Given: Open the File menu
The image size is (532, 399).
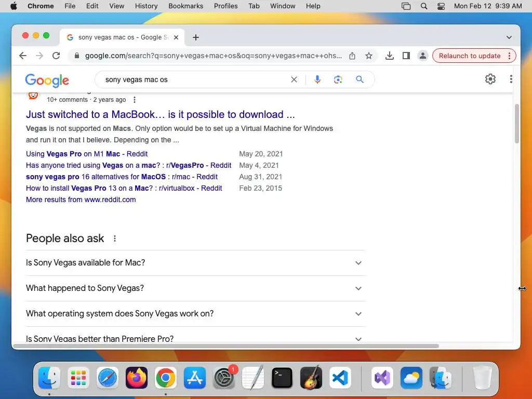Looking at the screenshot, I should coord(70,6).
